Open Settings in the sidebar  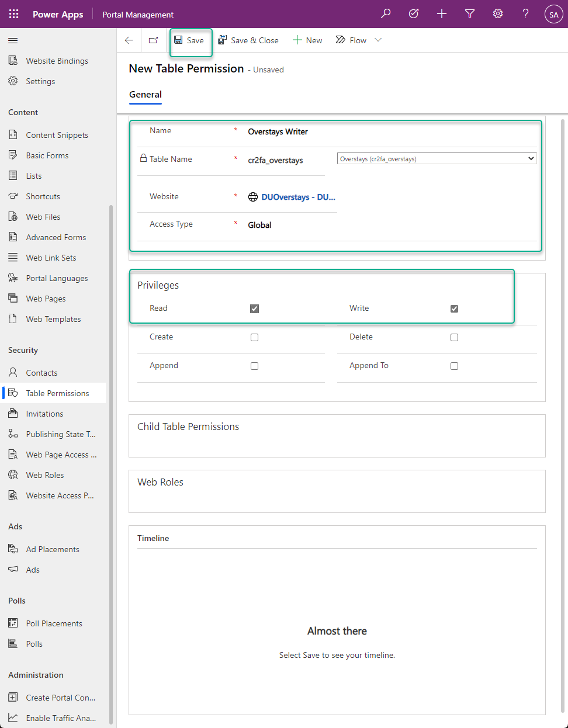(x=40, y=81)
